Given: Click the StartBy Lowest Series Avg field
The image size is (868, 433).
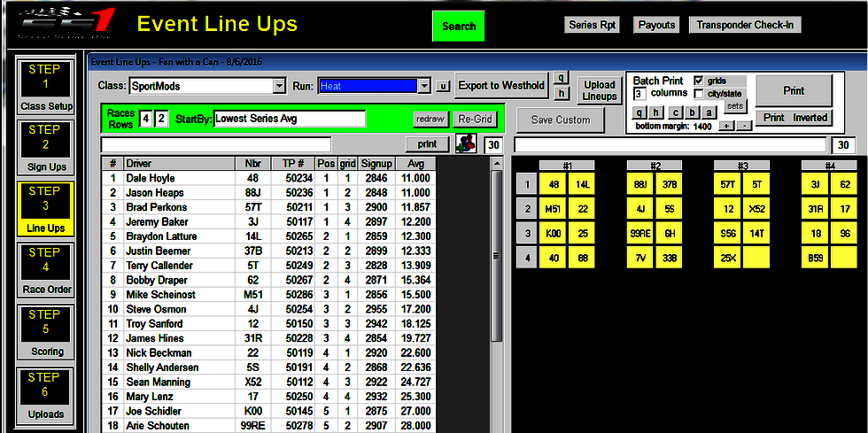Looking at the screenshot, I should coord(290,119).
